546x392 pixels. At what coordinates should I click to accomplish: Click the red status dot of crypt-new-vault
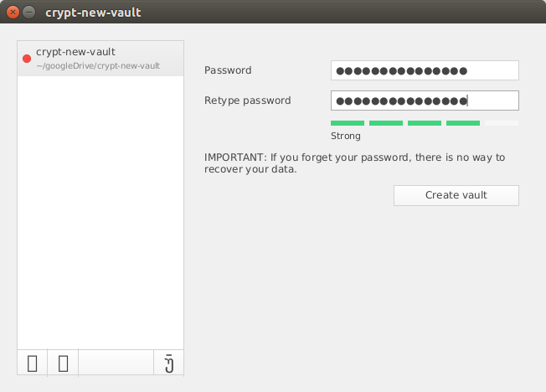(27, 59)
